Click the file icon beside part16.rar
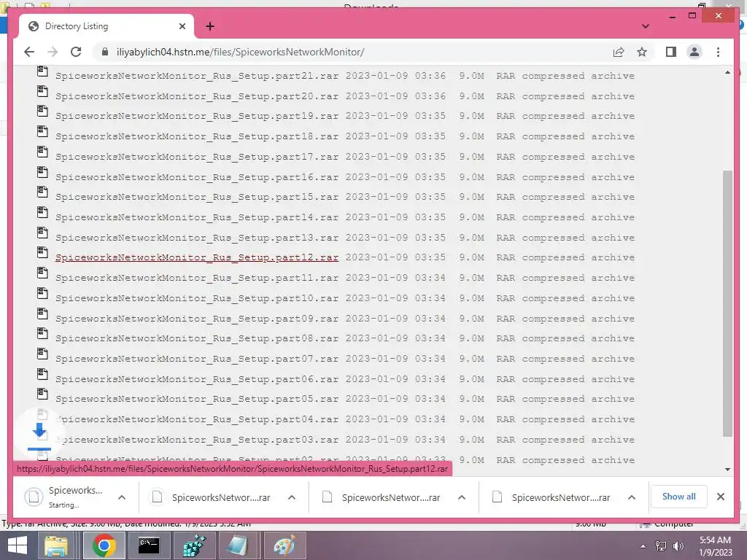 [42, 171]
